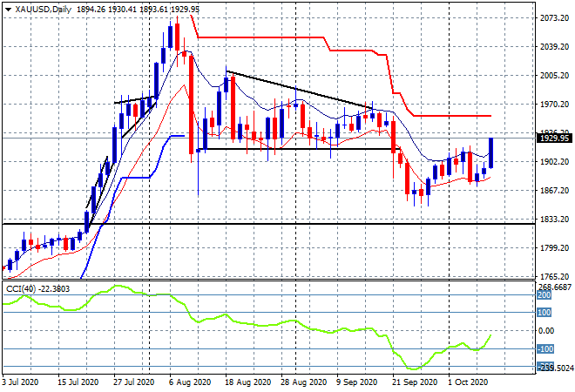Click the 1867.20 price axis label
The height and width of the screenshot is (392, 575).
coord(554,190)
